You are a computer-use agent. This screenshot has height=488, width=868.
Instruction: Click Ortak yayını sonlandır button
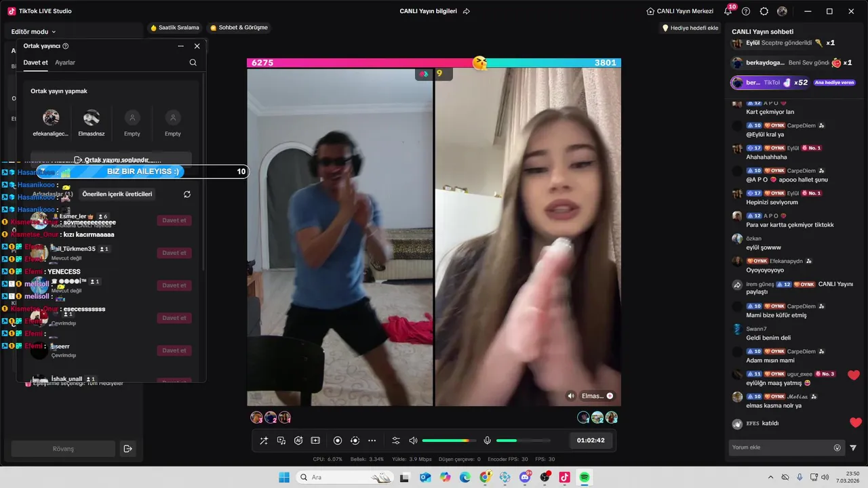(111, 160)
